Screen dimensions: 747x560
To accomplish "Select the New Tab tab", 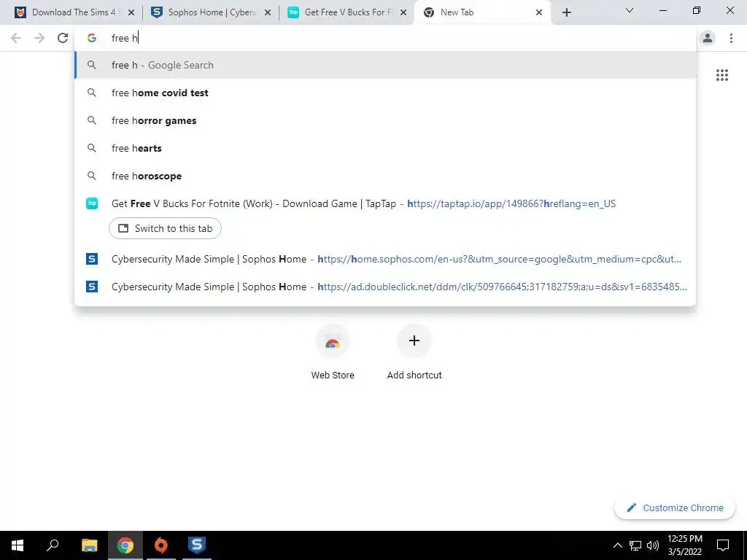I will coord(483,12).
